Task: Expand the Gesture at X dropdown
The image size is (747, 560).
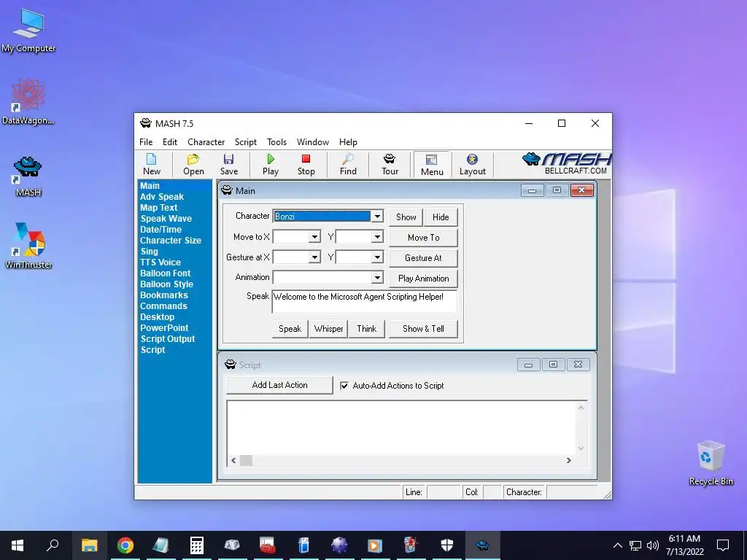Action: [314, 257]
